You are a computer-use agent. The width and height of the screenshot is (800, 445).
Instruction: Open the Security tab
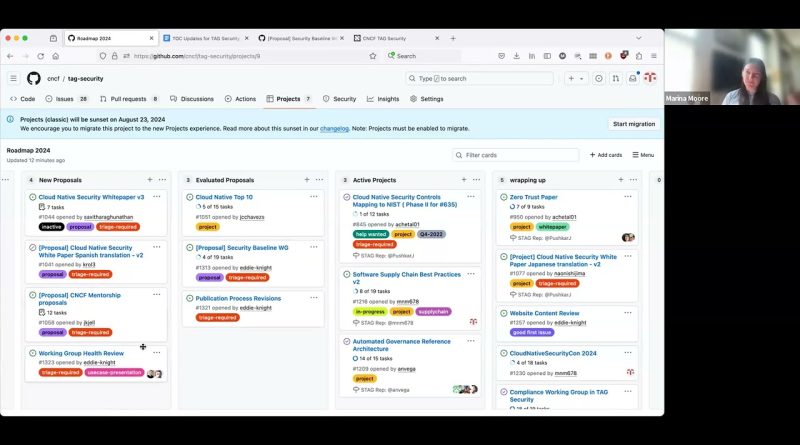point(339,99)
